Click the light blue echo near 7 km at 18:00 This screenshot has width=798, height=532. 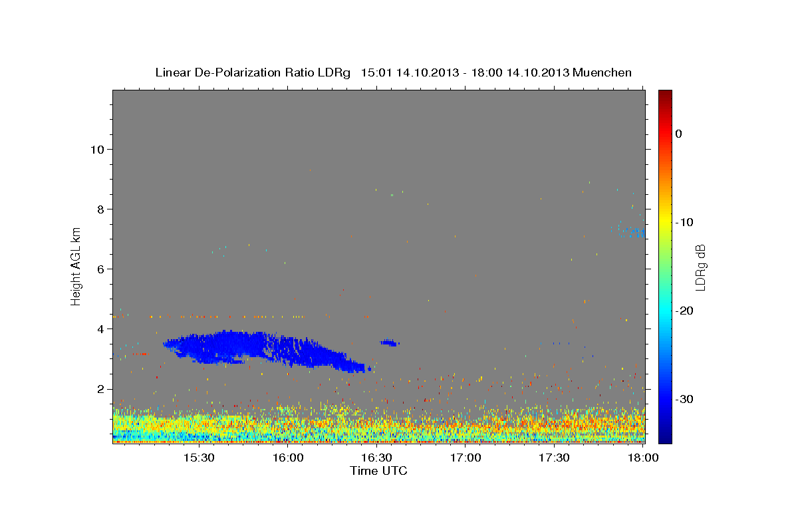pos(630,232)
